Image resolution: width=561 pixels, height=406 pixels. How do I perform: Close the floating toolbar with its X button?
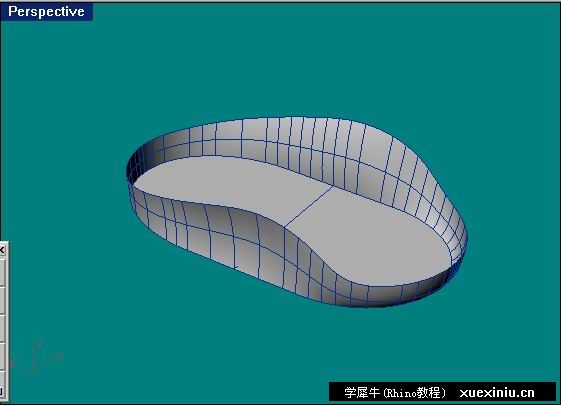(2, 250)
